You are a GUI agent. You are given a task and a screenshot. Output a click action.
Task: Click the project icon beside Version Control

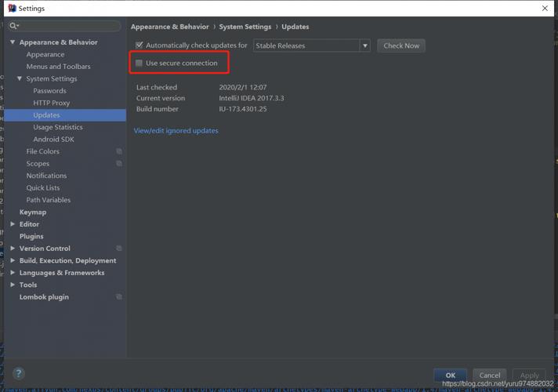pos(119,249)
